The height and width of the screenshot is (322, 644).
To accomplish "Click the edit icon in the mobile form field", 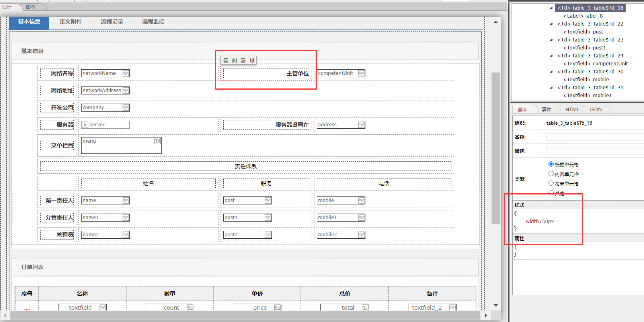I will click(x=361, y=200).
